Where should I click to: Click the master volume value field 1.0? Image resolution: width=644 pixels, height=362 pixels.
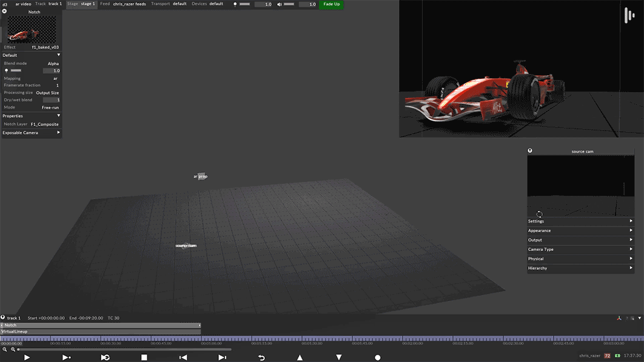[307, 4]
